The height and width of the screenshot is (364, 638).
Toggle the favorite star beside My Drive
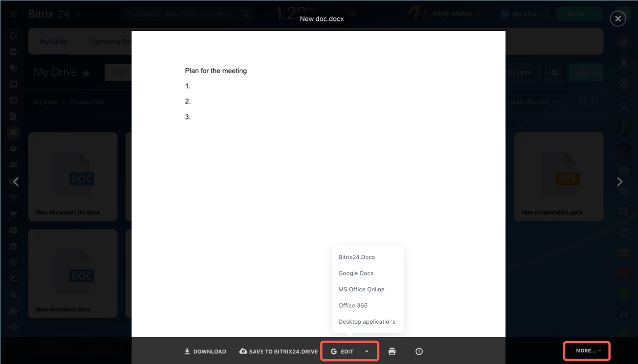(x=86, y=73)
